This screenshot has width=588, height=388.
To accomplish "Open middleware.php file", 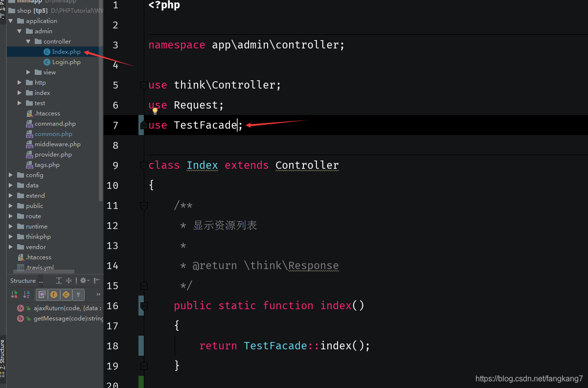I will coord(58,144).
